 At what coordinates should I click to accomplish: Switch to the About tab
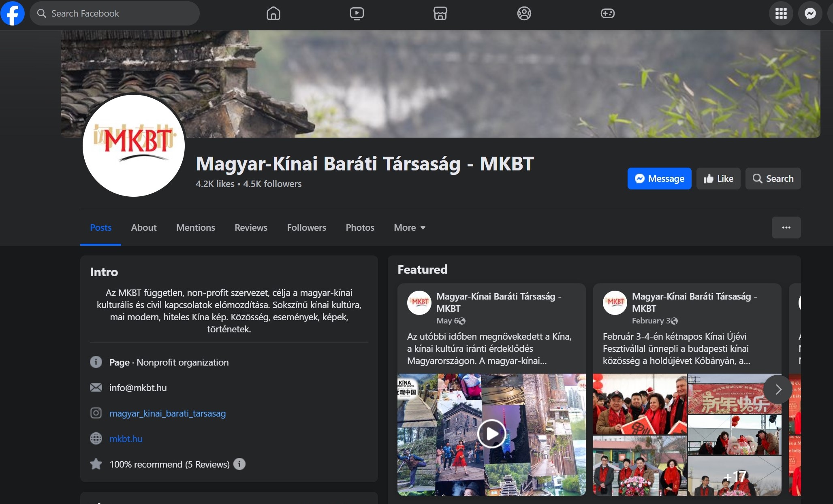[x=144, y=228]
